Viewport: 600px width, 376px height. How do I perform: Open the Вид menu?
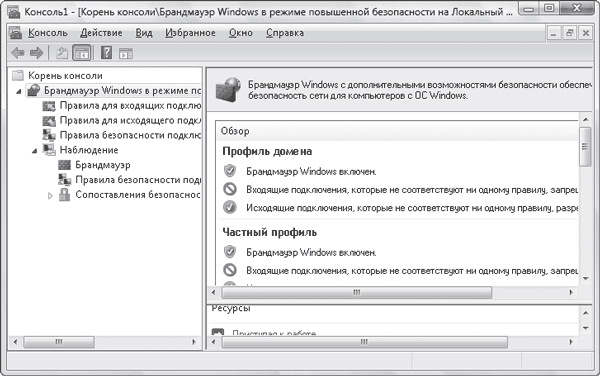[x=144, y=33]
